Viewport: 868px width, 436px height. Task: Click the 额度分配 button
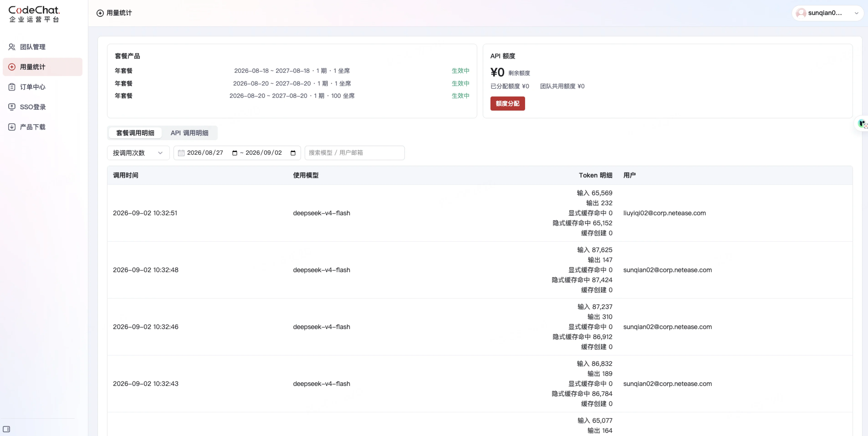click(508, 104)
